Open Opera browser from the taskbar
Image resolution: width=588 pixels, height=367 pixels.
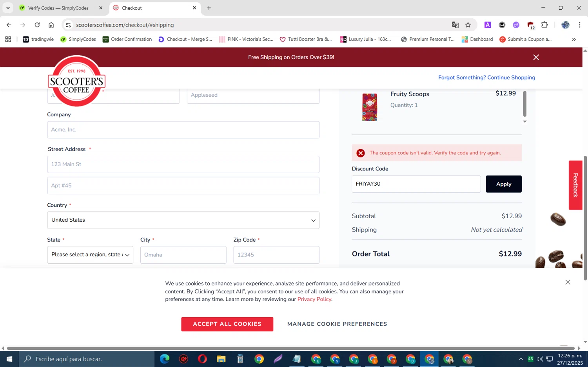[x=202, y=359]
